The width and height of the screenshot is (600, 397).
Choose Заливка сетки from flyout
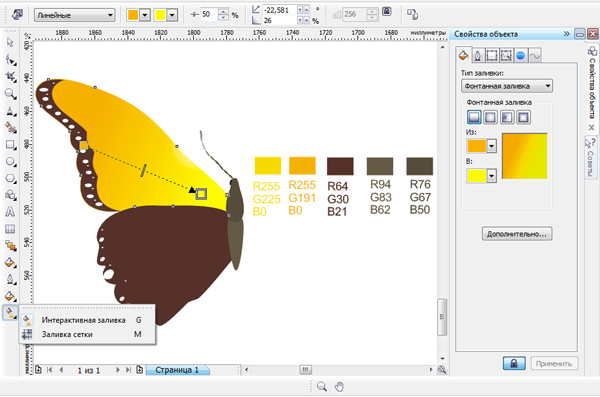87,334
